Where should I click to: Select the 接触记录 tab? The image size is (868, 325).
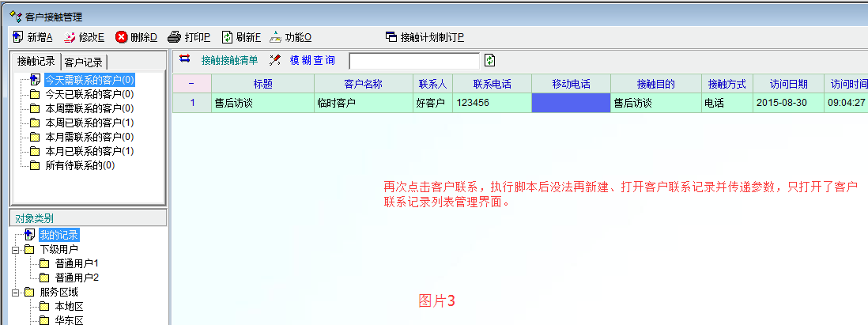[x=36, y=62]
